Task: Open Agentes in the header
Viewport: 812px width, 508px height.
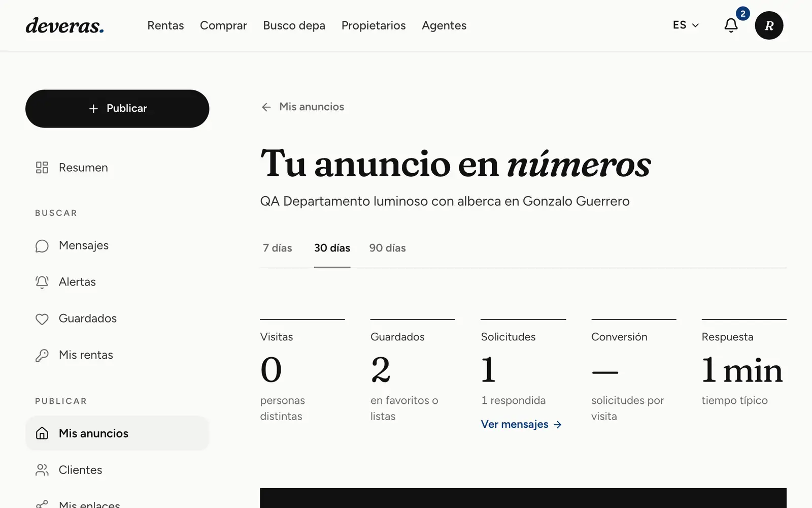Action: pyautogui.click(x=444, y=25)
